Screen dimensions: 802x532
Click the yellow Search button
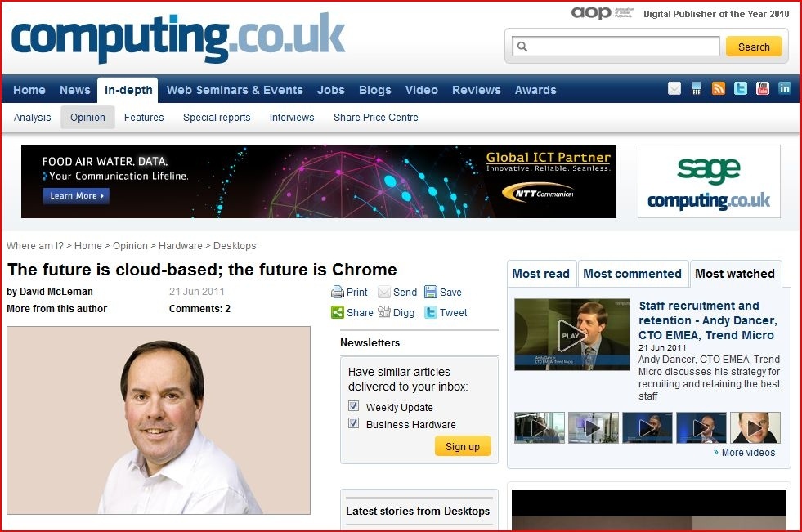click(754, 47)
